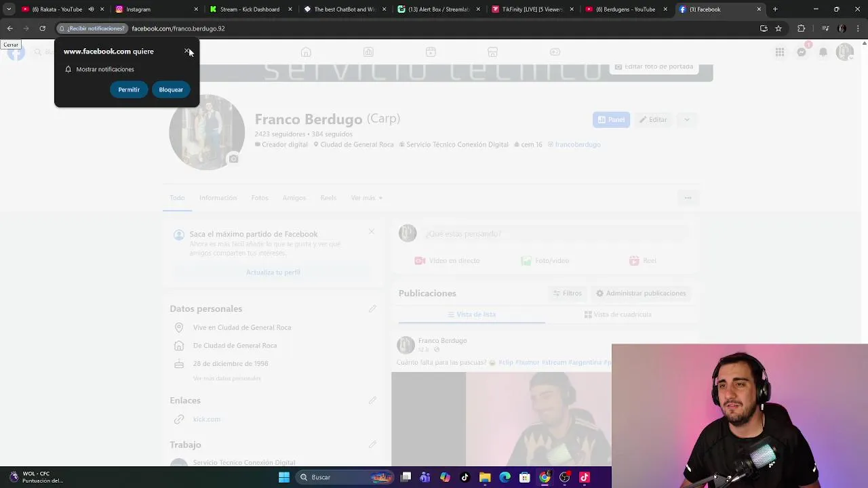The height and width of the screenshot is (488, 868).
Task: Select the Todo profile tab
Action: [x=177, y=198]
